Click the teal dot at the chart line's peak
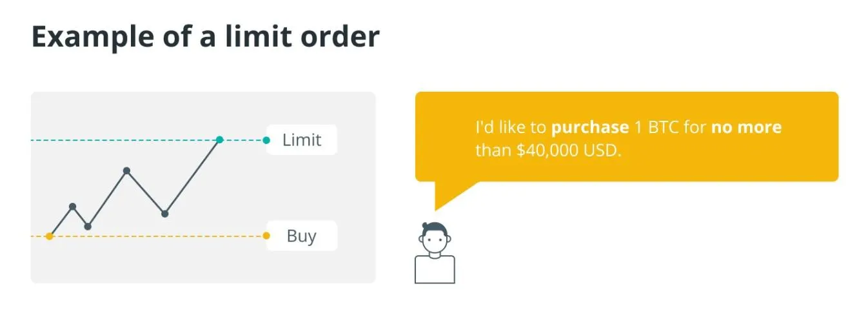This screenshot has width=868, height=310. [x=220, y=139]
